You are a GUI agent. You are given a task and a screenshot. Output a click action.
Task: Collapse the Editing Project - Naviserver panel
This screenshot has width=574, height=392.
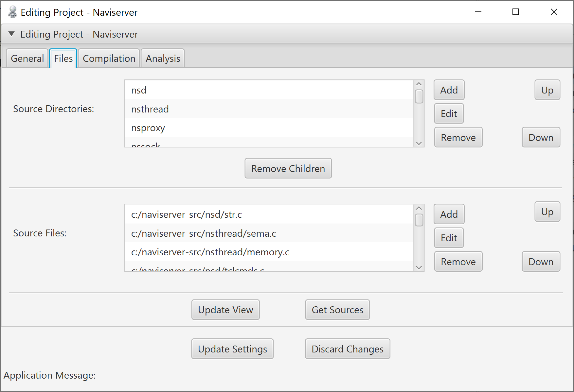point(11,34)
